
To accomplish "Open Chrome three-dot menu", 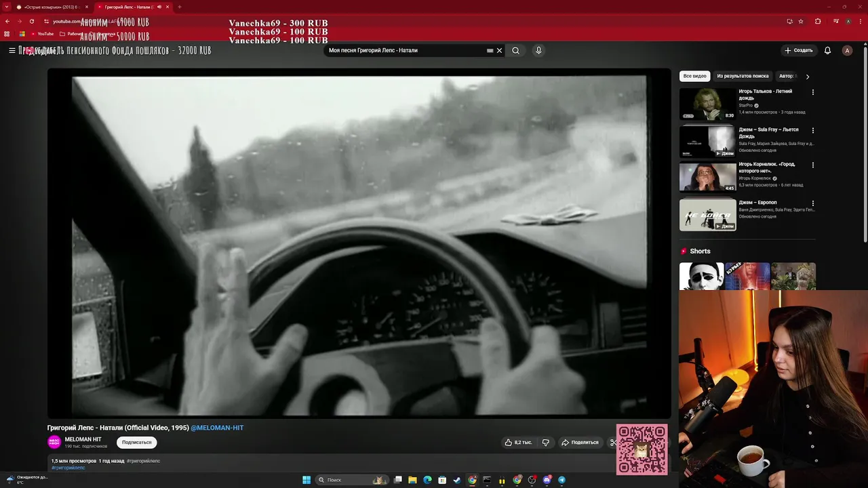I will tap(861, 21).
